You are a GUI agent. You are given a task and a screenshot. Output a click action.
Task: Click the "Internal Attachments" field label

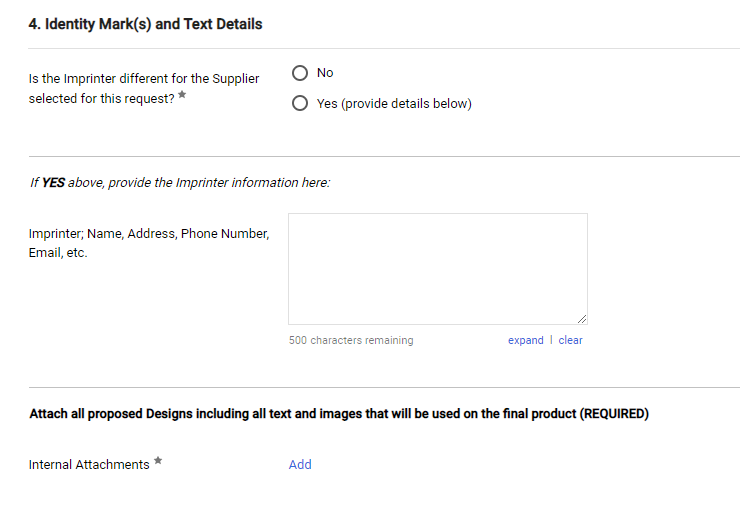89,465
